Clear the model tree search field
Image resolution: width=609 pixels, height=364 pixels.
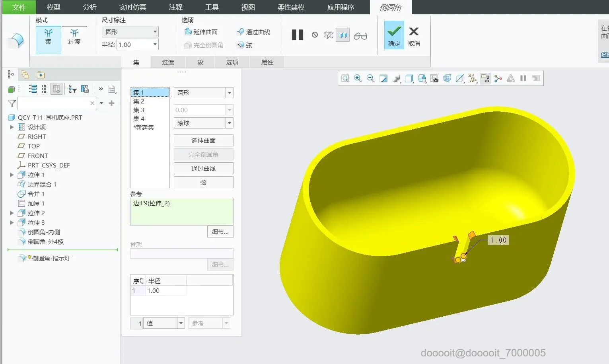[92, 103]
